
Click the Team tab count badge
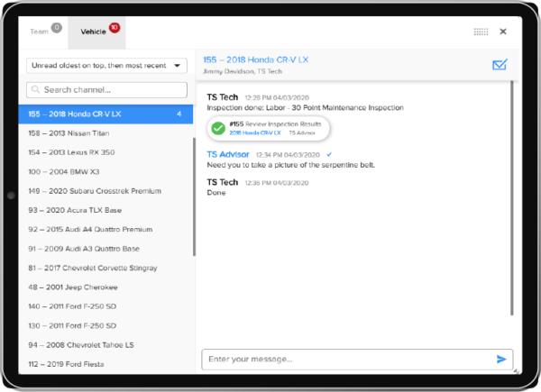56,28
